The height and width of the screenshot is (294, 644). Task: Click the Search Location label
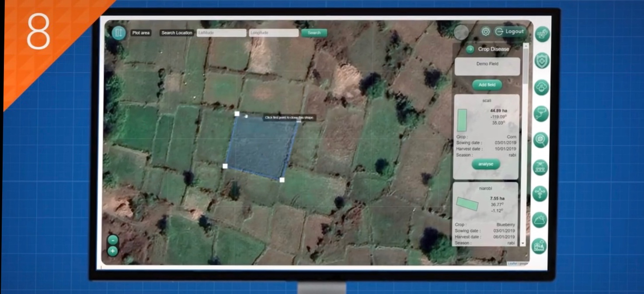pyautogui.click(x=177, y=33)
